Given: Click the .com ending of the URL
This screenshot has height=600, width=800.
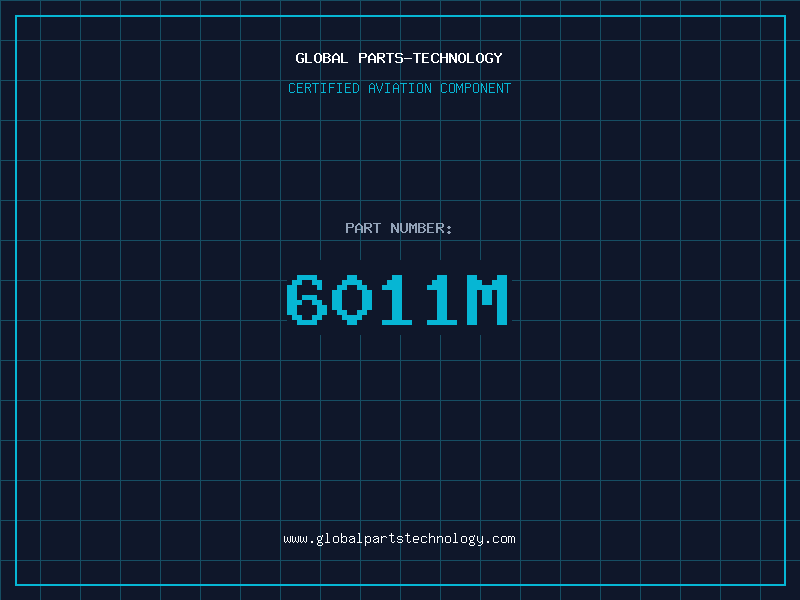Looking at the screenshot, I should (500, 539).
